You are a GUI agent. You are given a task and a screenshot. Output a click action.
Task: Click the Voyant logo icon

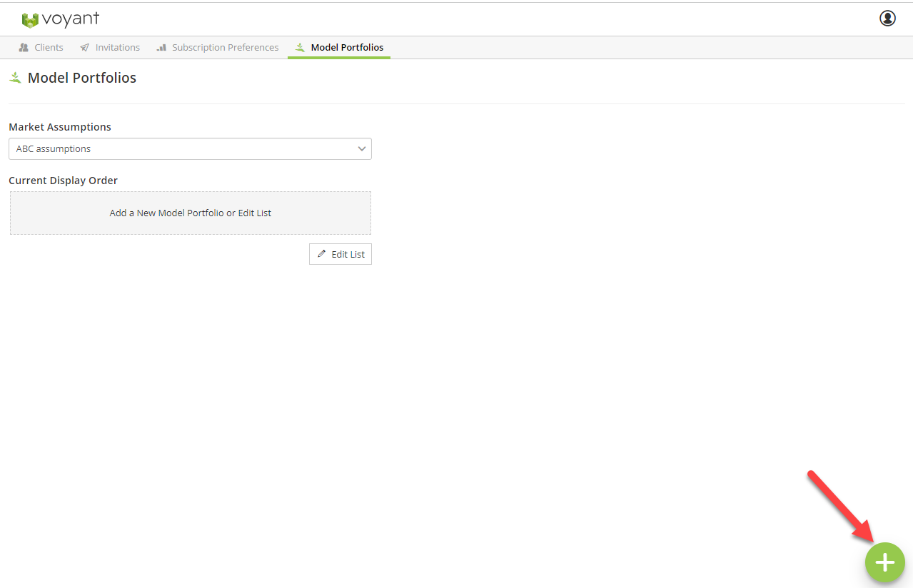point(30,20)
